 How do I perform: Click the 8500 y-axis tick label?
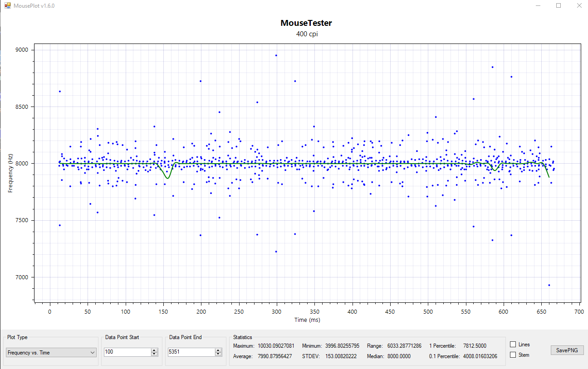[x=22, y=107]
